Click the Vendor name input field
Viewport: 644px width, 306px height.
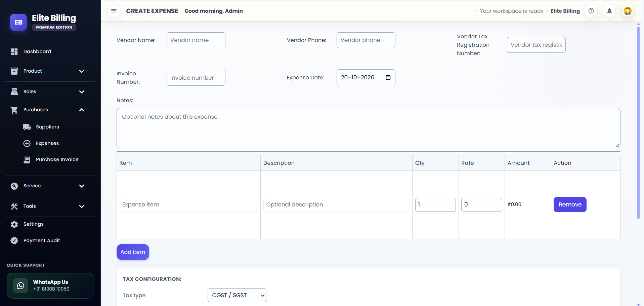click(196, 40)
